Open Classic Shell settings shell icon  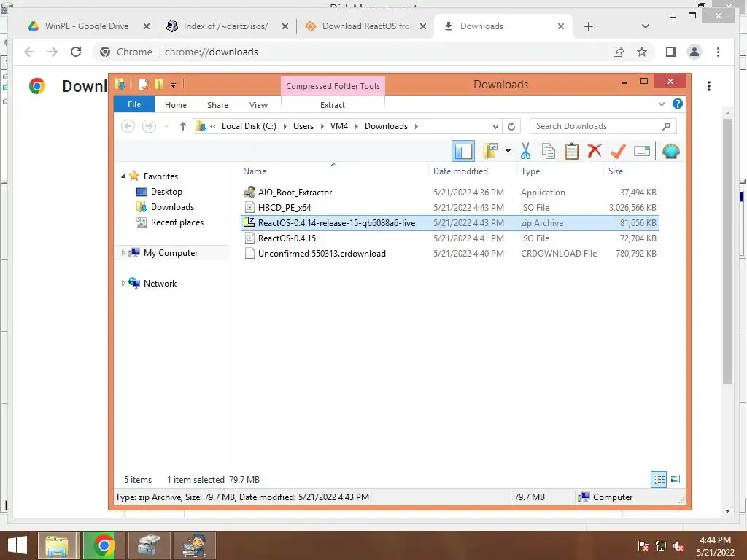tap(671, 151)
